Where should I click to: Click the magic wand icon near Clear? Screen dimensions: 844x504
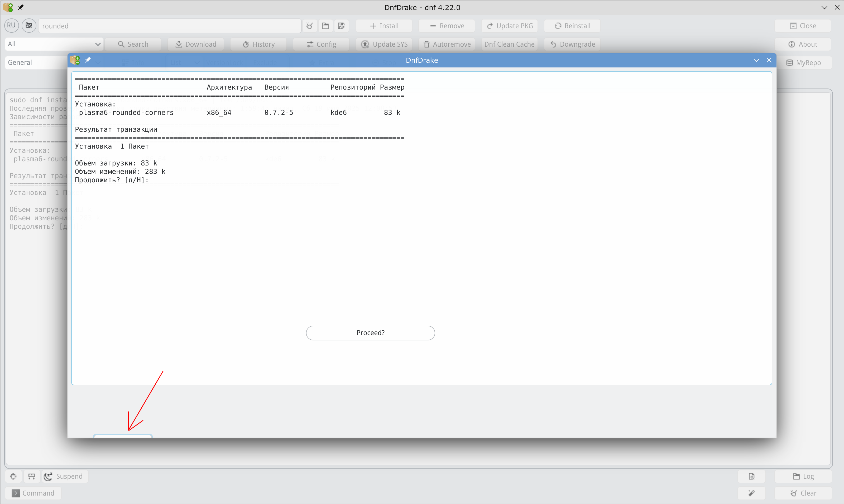(751, 493)
